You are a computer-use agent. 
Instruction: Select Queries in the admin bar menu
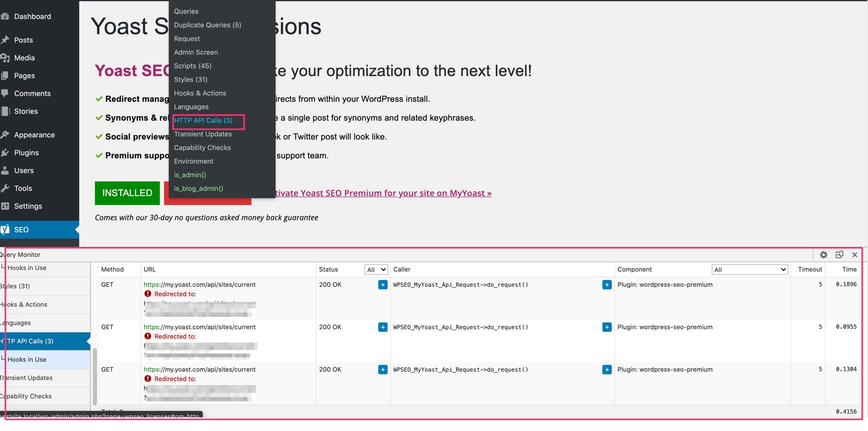point(186,12)
